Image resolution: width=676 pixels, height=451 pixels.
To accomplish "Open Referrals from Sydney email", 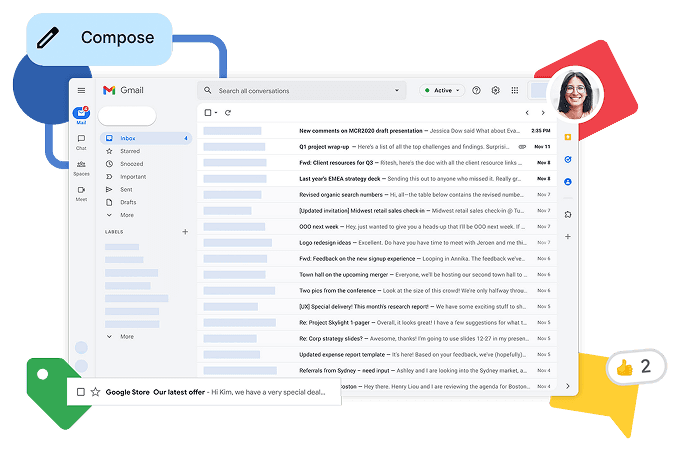I will point(377,370).
